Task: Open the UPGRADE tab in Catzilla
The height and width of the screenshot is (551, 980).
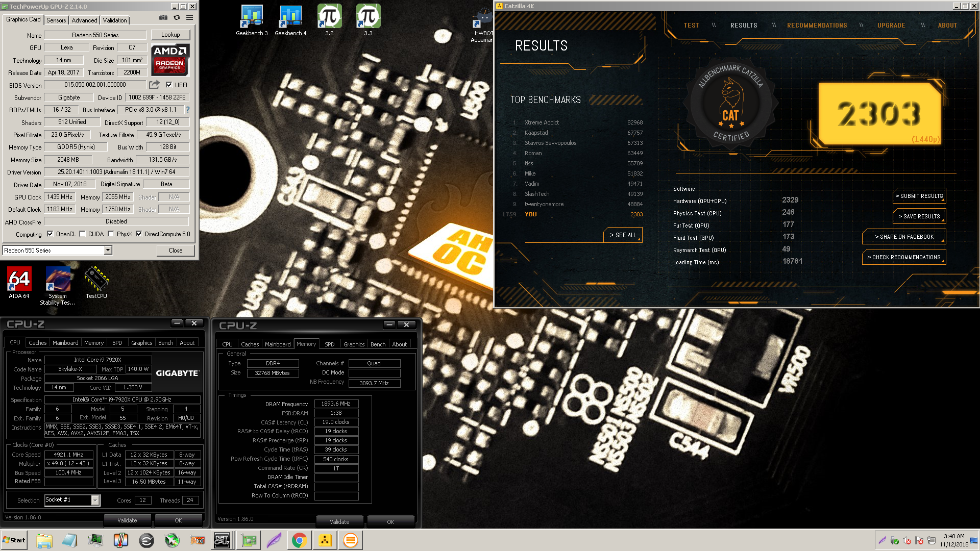Action: (891, 26)
